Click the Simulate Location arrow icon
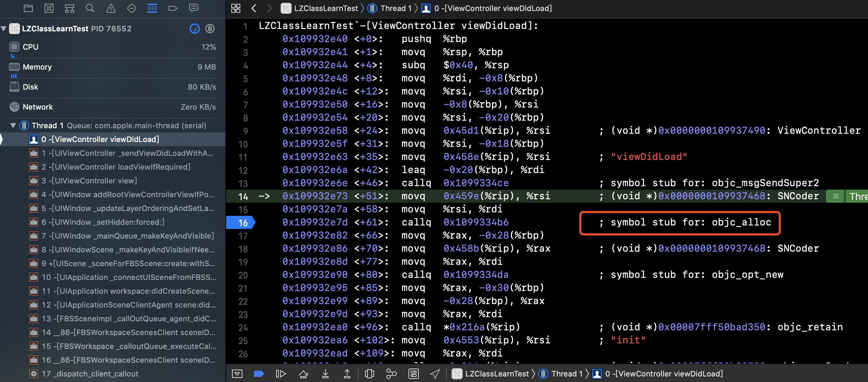The image size is (868, 382). tap(435, 374)
